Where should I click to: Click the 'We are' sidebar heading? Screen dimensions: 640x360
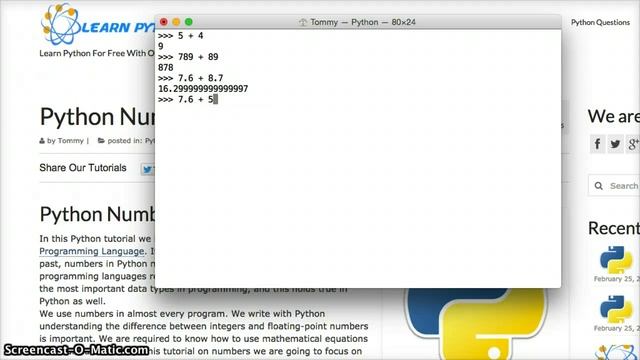point(613,117)
